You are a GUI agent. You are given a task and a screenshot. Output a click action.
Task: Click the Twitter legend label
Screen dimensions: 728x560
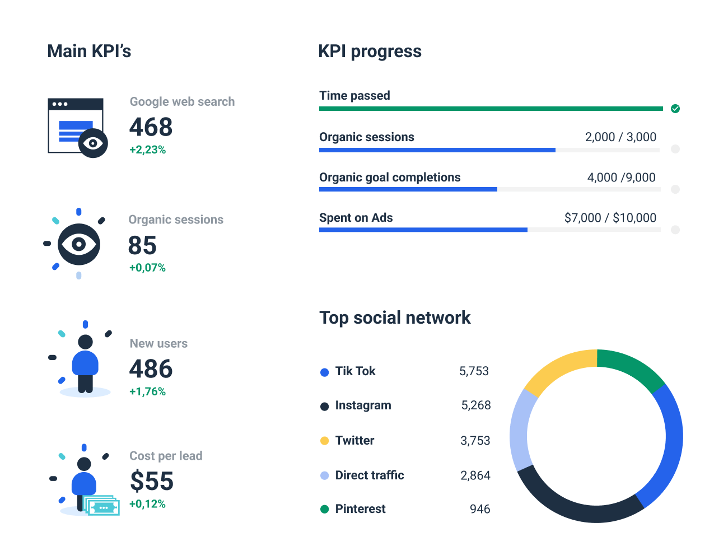pyautogui.click(x=354, y=441)
